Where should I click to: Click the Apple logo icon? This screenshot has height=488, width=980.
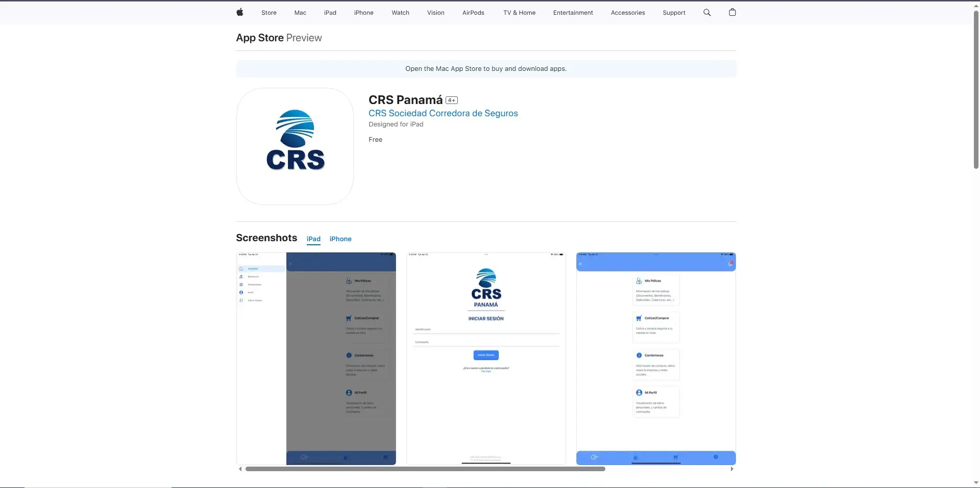tap(240, 12)
